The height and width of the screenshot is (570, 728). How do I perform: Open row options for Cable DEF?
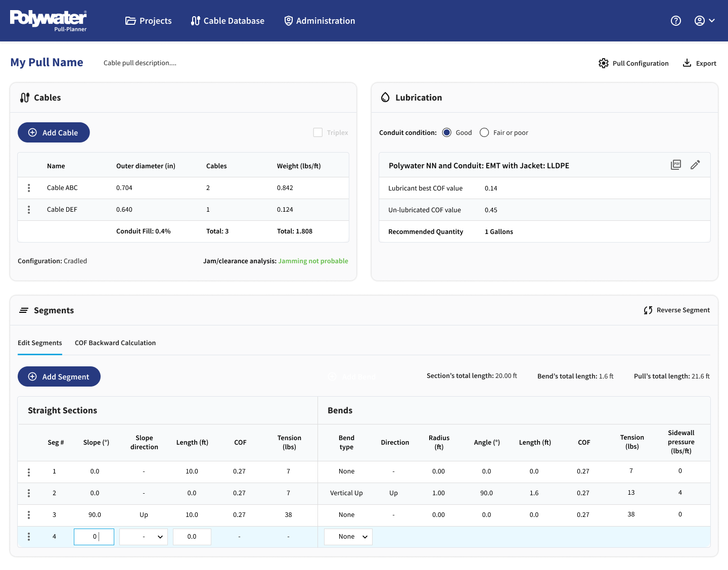[x=29, y=210]
